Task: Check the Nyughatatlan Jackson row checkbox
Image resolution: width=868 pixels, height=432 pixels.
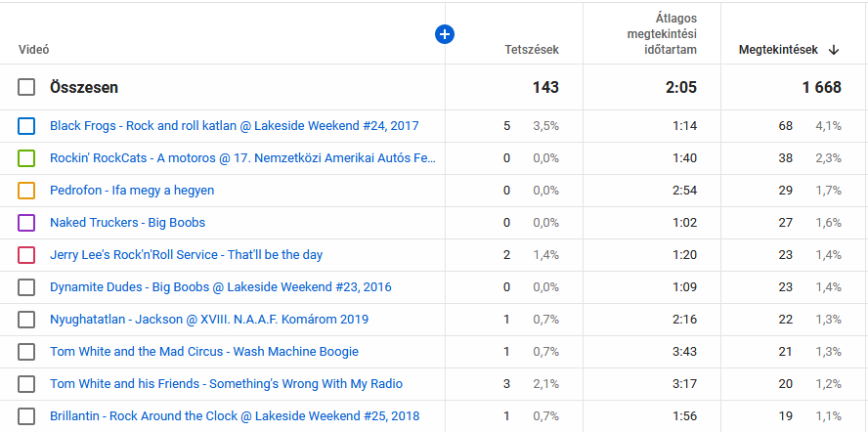Action: (27, 320)
